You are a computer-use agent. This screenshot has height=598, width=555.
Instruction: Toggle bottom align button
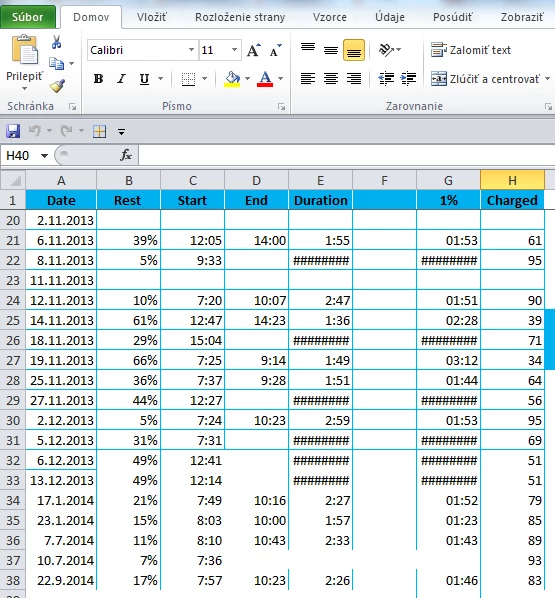tap(354, 50)
